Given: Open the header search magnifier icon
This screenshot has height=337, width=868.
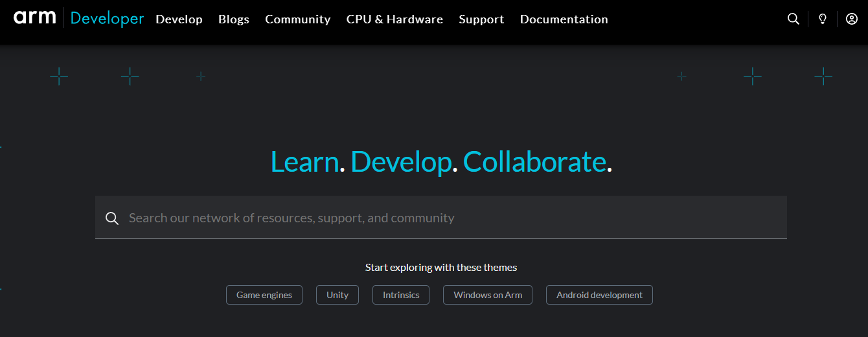Looking at the screenshot, I should (x=794, y=19).
